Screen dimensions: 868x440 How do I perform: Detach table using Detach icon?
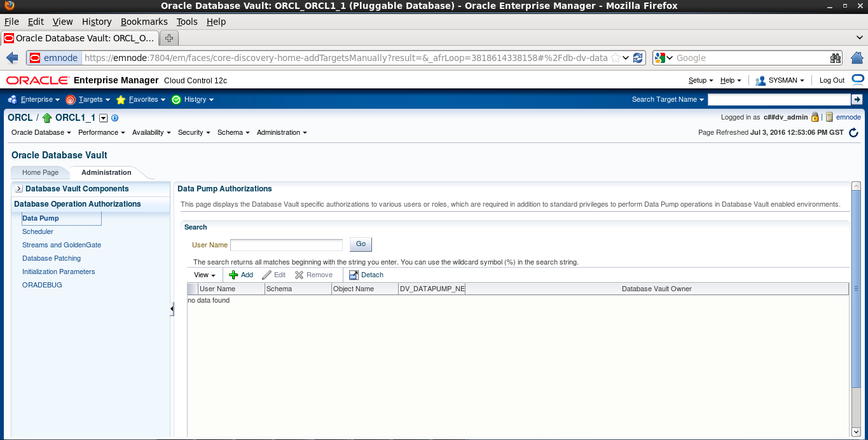point(354,275)
